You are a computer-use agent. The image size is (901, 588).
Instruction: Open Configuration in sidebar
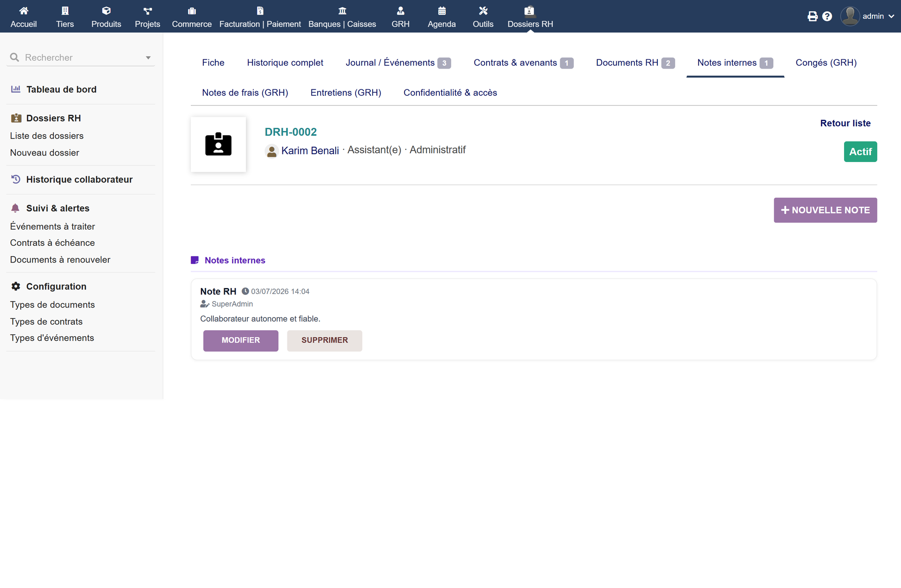pos(56,287)
